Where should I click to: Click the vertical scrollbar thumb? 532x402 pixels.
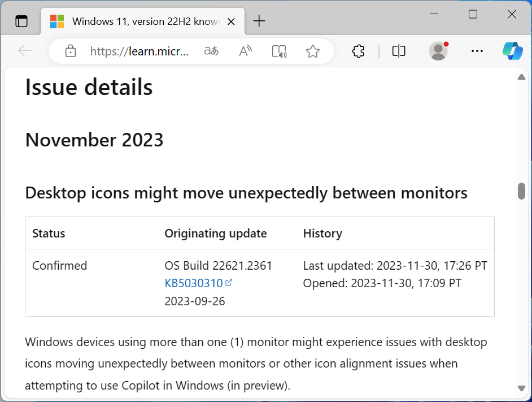522,191
